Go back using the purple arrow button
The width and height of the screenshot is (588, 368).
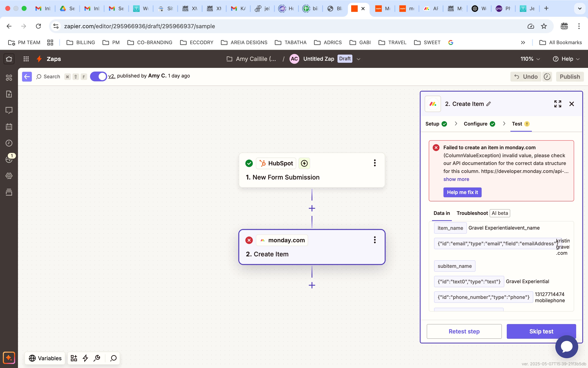27,77
